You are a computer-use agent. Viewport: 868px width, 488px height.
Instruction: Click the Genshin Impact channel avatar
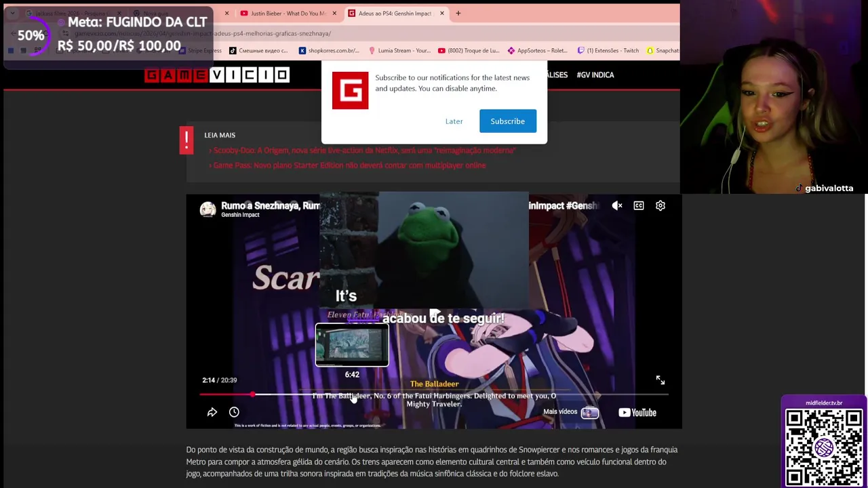coord(208,209)
